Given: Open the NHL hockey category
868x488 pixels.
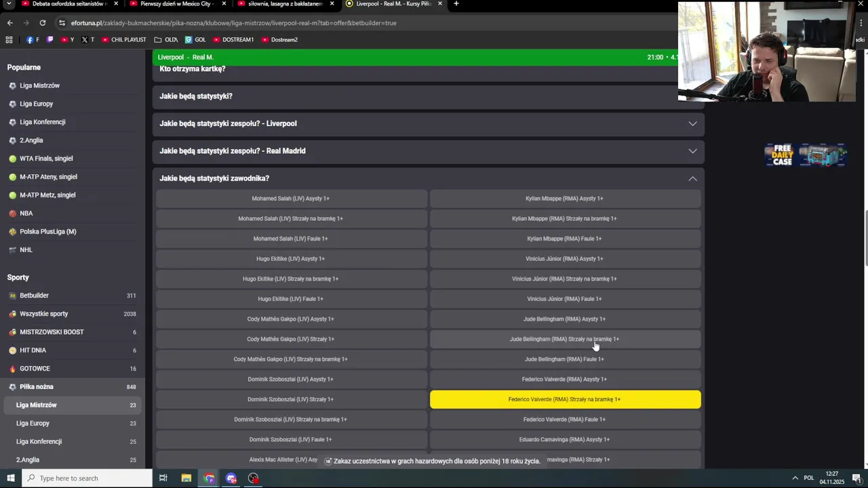Looking at the screenshot, I should click(26, 250).
